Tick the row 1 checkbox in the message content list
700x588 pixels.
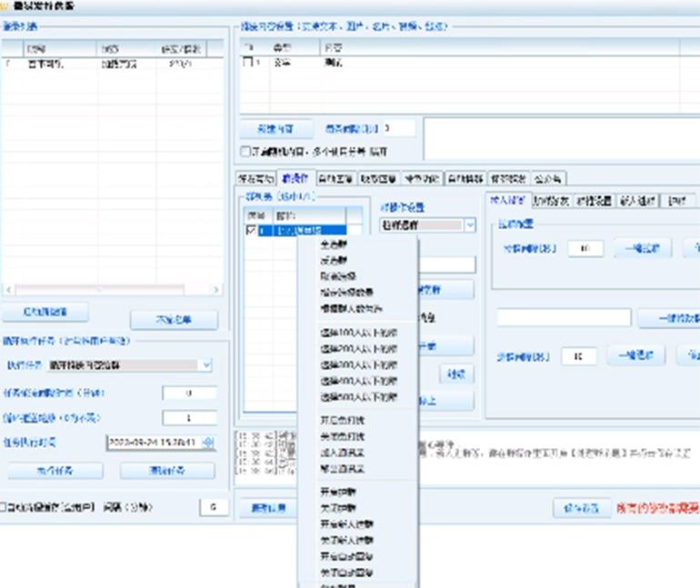click(248, 63)
